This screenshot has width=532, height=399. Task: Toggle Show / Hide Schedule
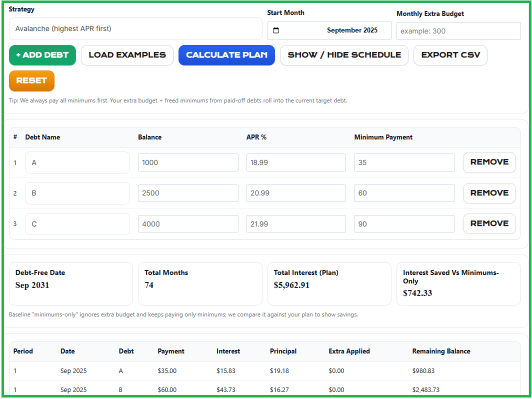coord(344,55)
